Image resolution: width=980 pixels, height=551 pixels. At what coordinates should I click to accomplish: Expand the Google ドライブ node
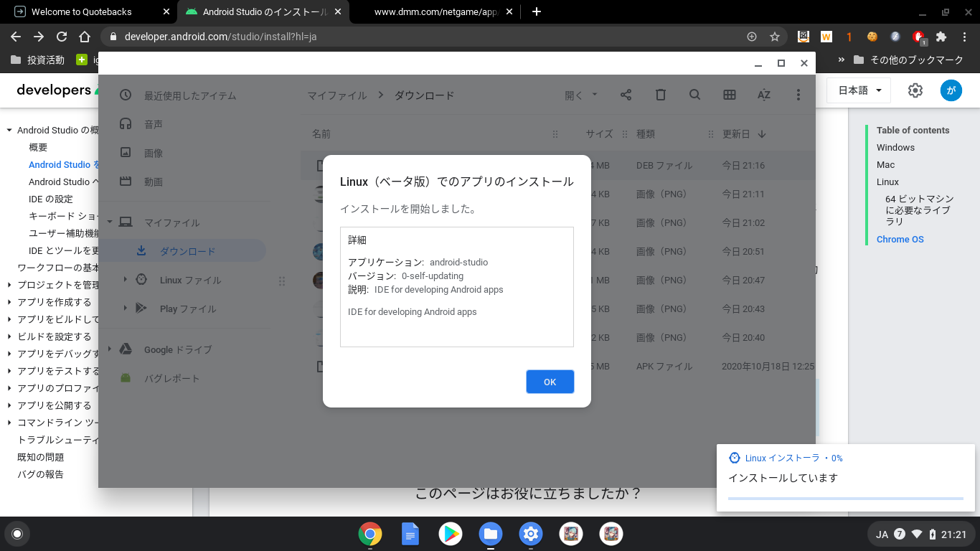click(110, 349)
